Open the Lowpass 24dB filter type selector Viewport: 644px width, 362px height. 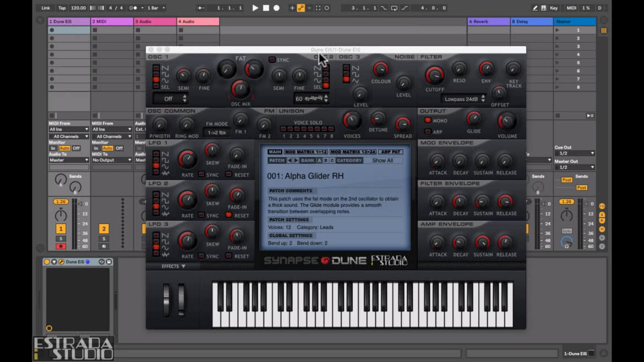464,99
